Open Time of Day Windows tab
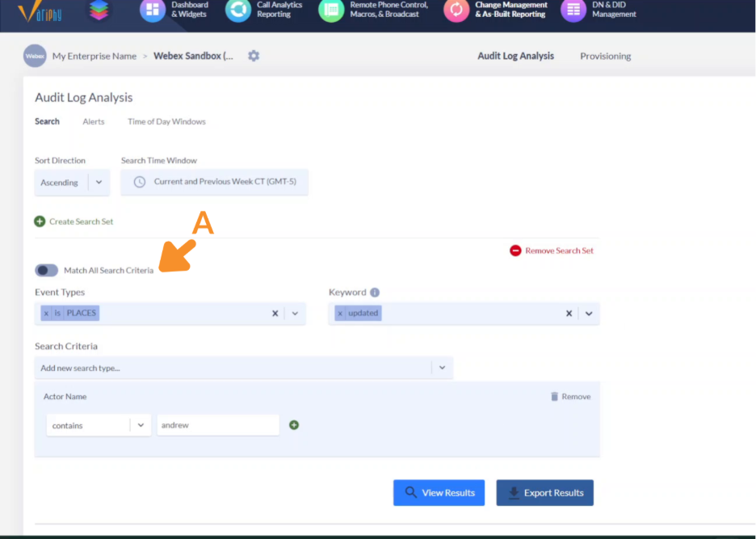This screenshot has width=756, height=539. coord(166,121)
